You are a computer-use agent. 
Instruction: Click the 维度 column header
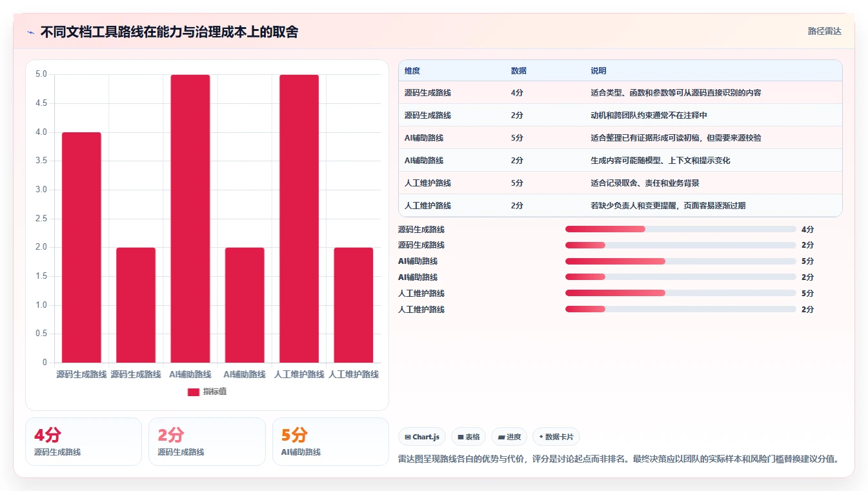click(412, 71)
